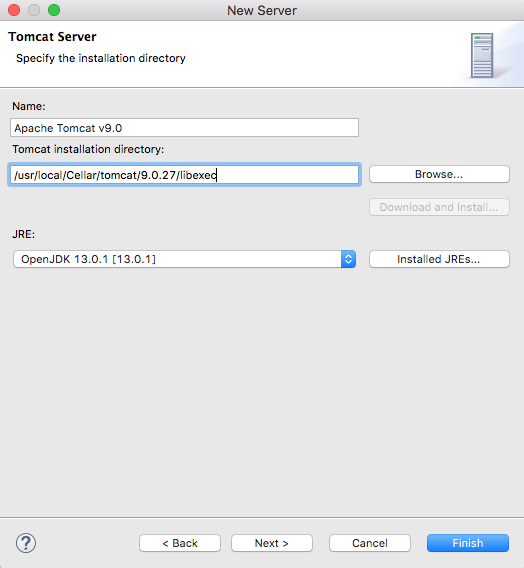
Task: Click the Tomcat Server heading text
Action: (x=52, y=37)
